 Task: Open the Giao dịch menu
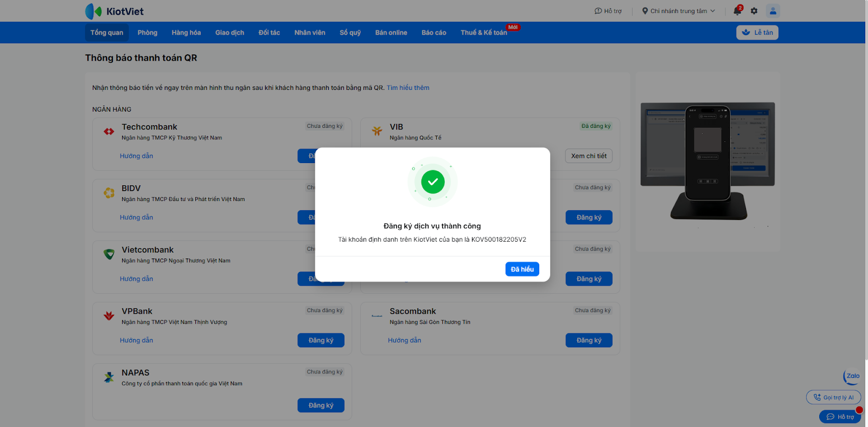(229, 33)
